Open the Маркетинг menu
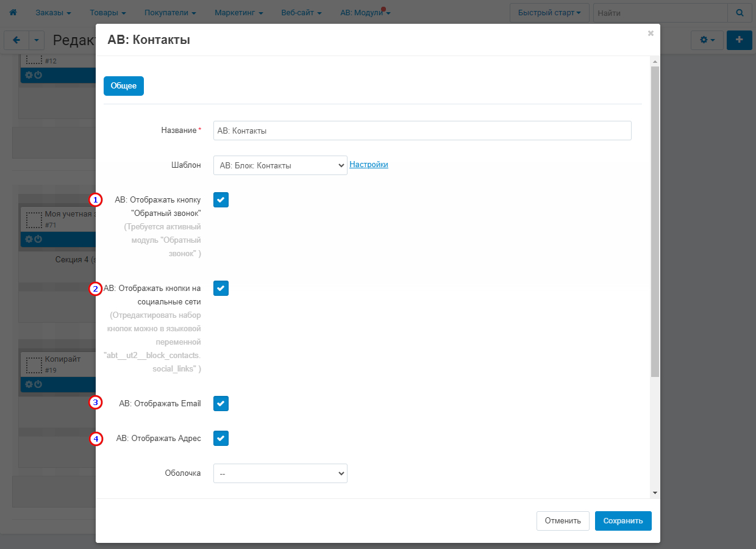 [238, 12]
